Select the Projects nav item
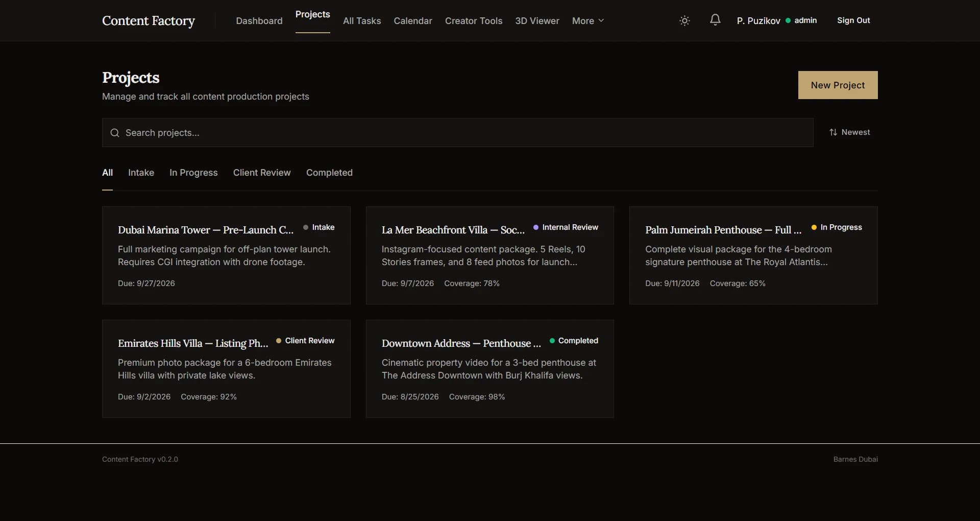 click(x=312, y=15)
